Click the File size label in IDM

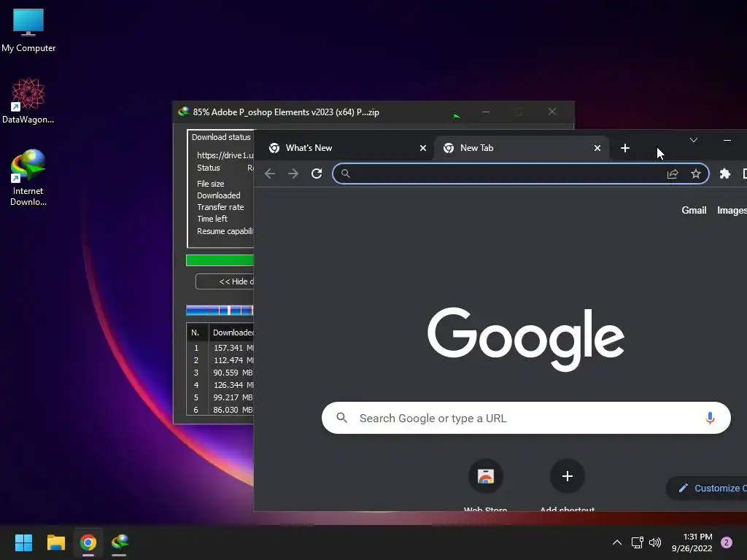point(211,184)
